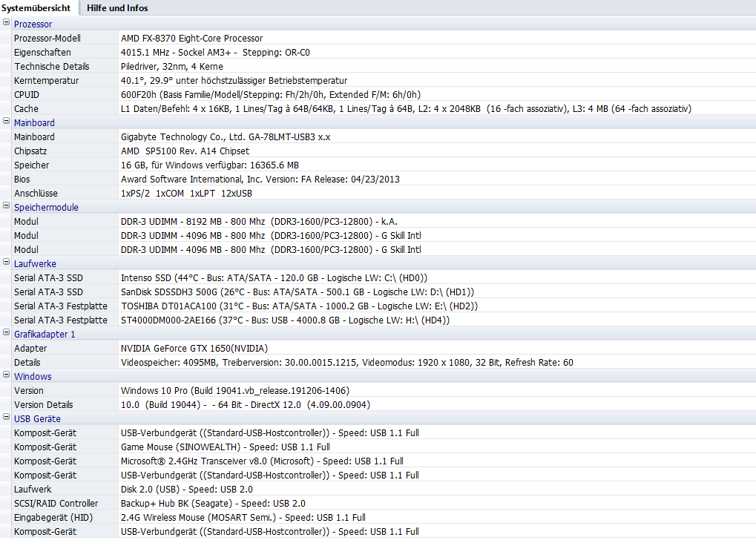Click the Prozessor-Modell row label

coord(47,38)
